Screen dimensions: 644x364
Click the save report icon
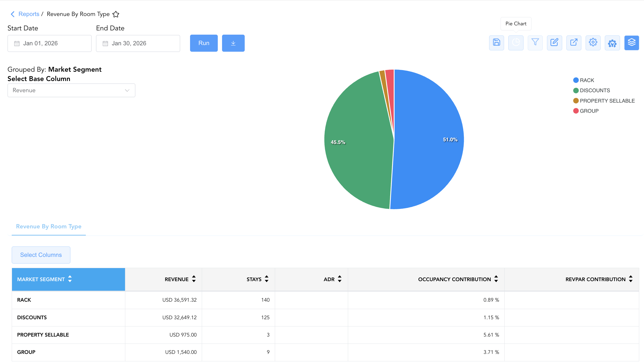(x=496, y=43)
